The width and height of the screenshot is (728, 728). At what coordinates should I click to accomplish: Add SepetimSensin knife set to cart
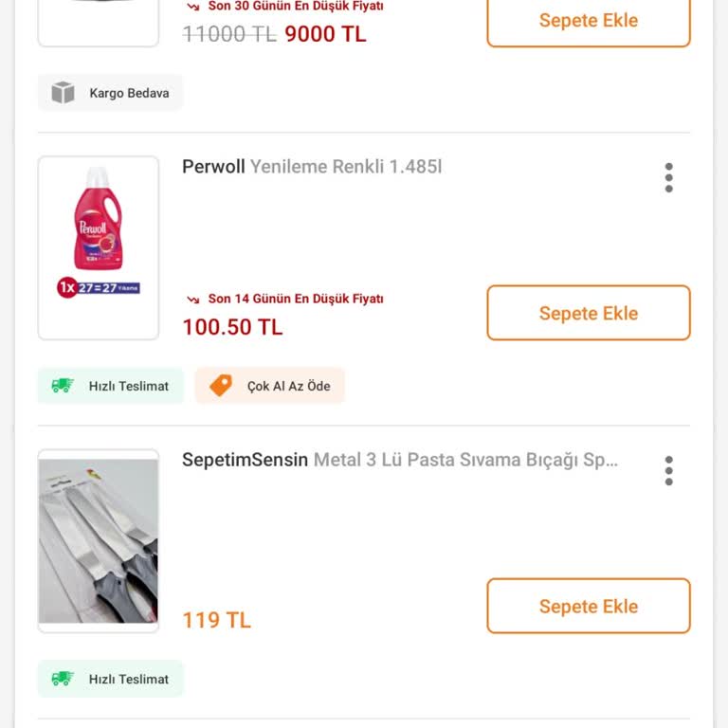588,606
